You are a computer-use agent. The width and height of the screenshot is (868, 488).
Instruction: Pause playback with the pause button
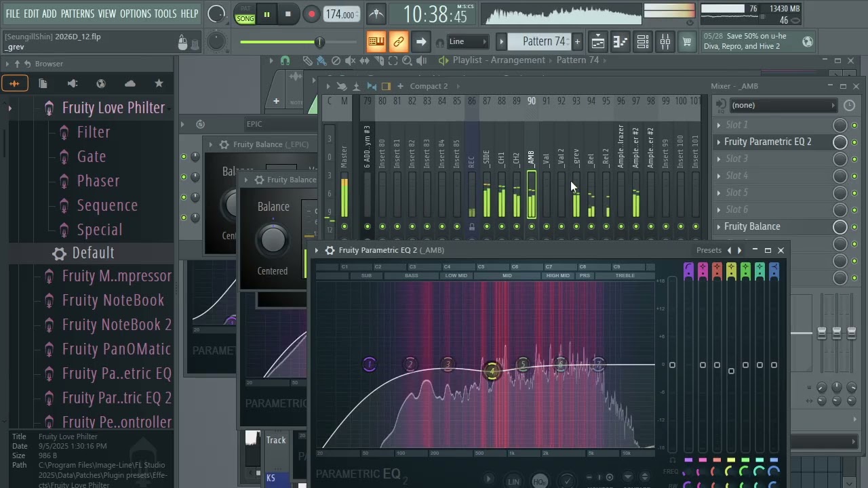click(x=267, y=14)
